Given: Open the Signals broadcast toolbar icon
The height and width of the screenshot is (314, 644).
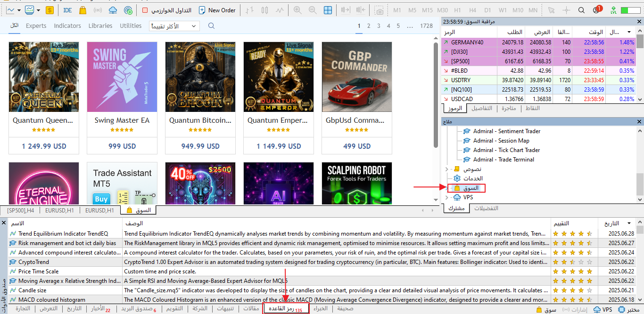Looking at the screenshot, I should [98, 10].
